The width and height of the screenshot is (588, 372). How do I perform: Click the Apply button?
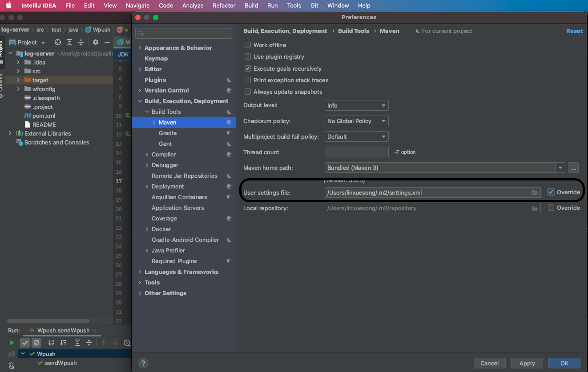[x=527, y=363]
